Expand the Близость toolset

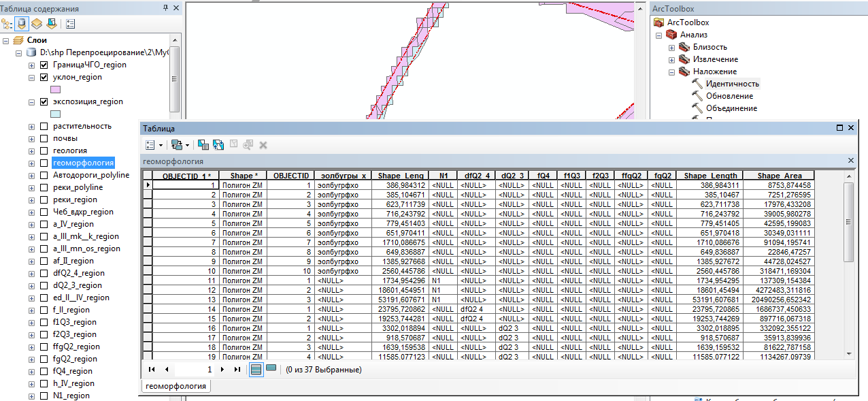point(671,47)
